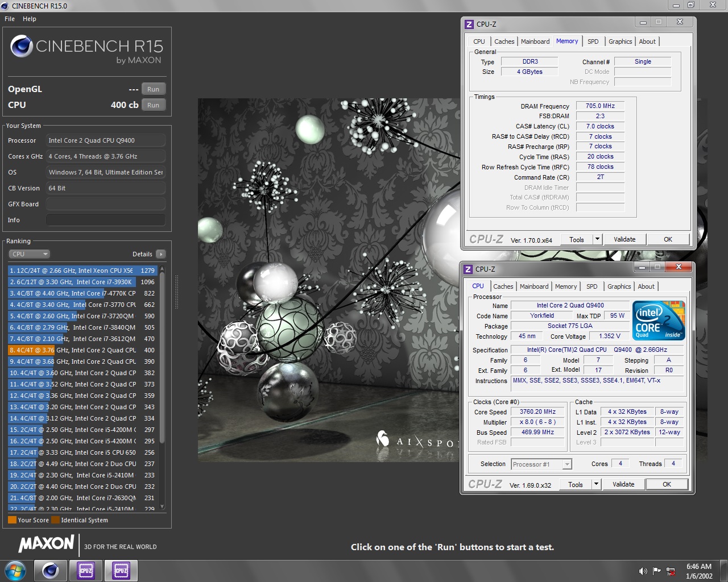Click the MAXON logo

pyautogui.click(x=46, y=543)
